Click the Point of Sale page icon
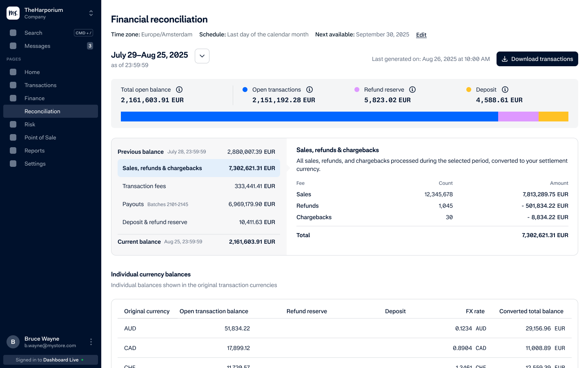Image resolution: width=588 pixels, height=368 pixels. tap(13, 137)
